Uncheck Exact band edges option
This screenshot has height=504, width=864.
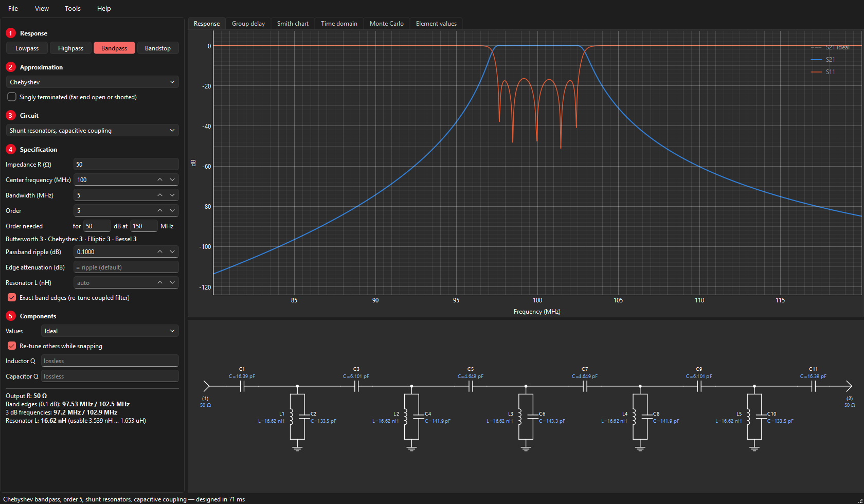(x=12, y=297)
